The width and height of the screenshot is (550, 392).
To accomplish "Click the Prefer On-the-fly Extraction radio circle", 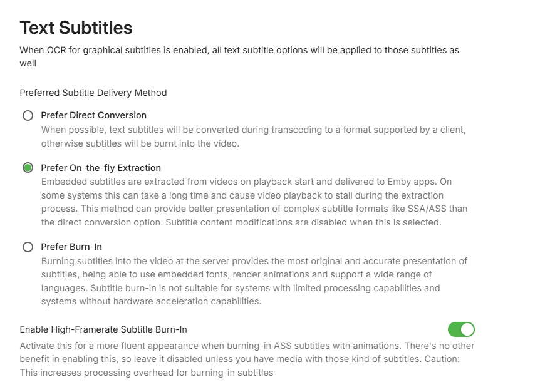I will pos(28,168).
